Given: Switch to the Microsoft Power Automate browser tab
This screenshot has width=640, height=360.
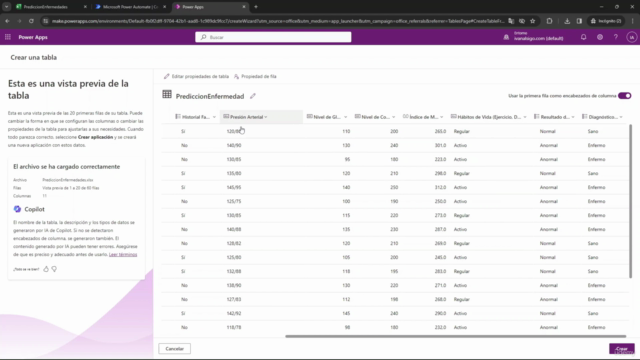Looking at the screenshot, I should tap(129, 7).
